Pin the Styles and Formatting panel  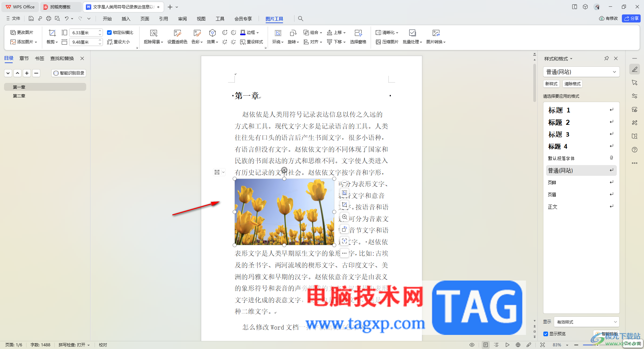click(x=606, y=58)
